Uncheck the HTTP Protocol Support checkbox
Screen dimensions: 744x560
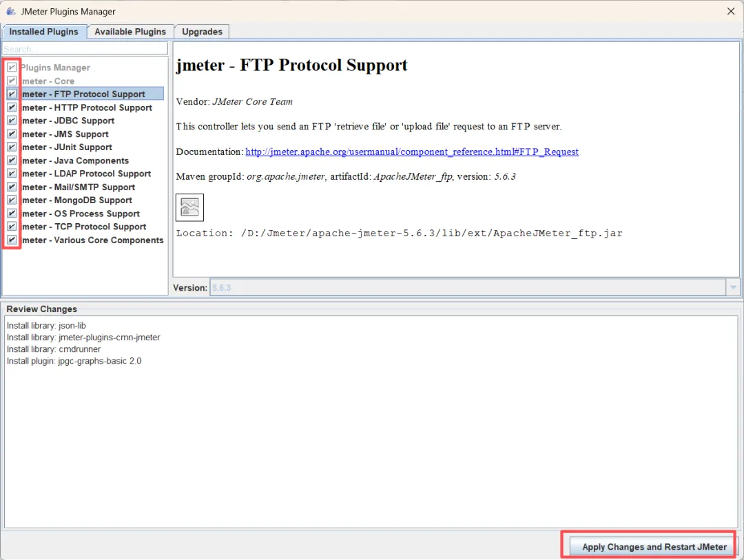click(12, 107)
